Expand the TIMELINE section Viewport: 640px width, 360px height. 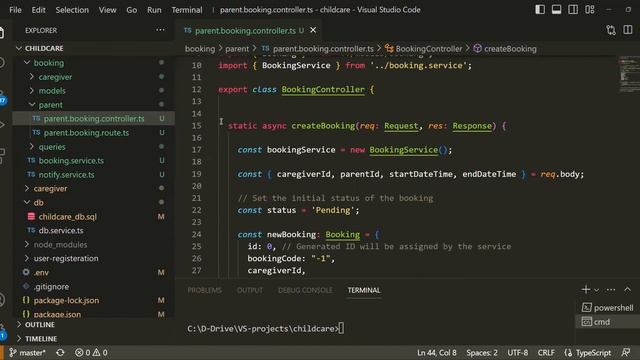pyautogui.click(x=94, y=338)
